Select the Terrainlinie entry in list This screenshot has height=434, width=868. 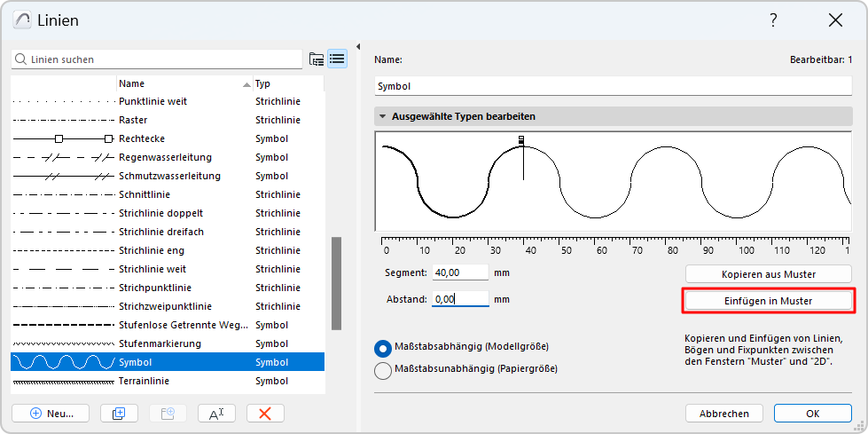click(145, 381)
